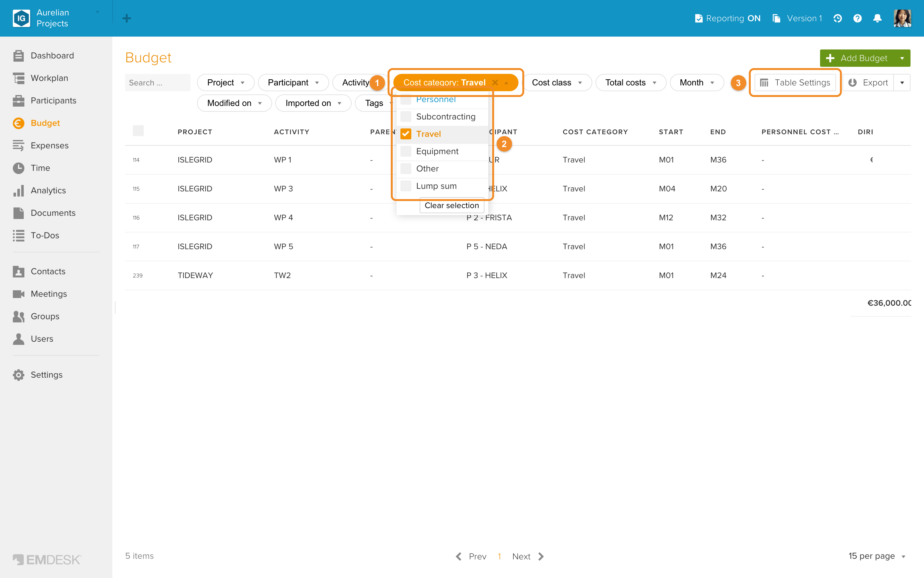This screenshot has width=924, height=578.
Task: Click the Add Budget button
Action: [857, 58]
